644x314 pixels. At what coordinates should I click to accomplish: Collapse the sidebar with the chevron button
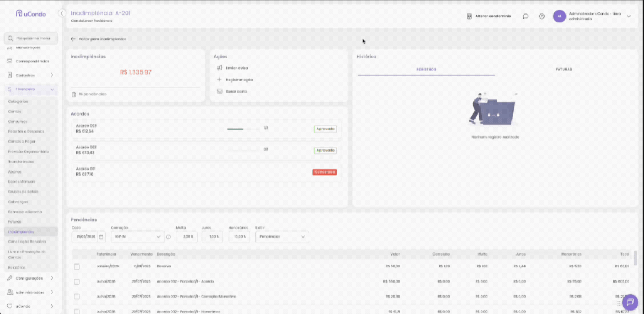62,13
